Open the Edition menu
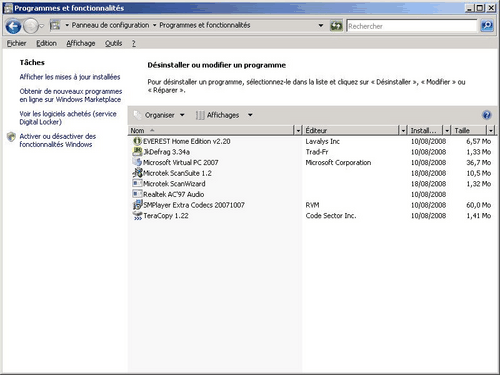The height and width of the screenshot is (375, 500). [x=46, y=43]
